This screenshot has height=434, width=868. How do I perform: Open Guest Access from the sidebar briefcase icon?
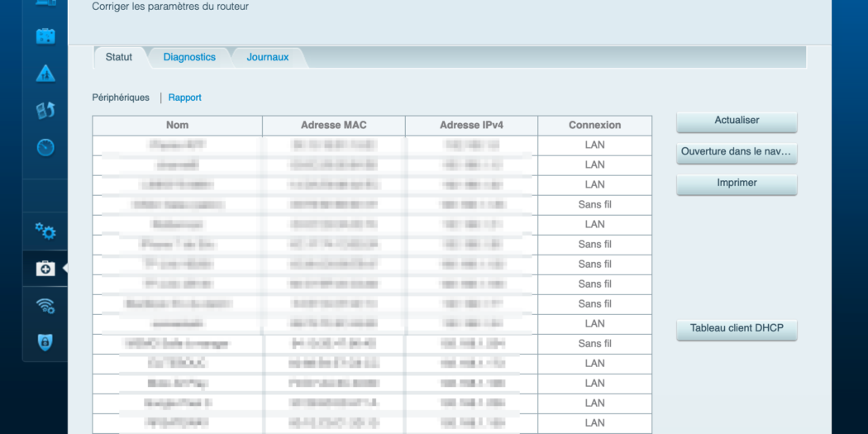(x=45, y=36)
